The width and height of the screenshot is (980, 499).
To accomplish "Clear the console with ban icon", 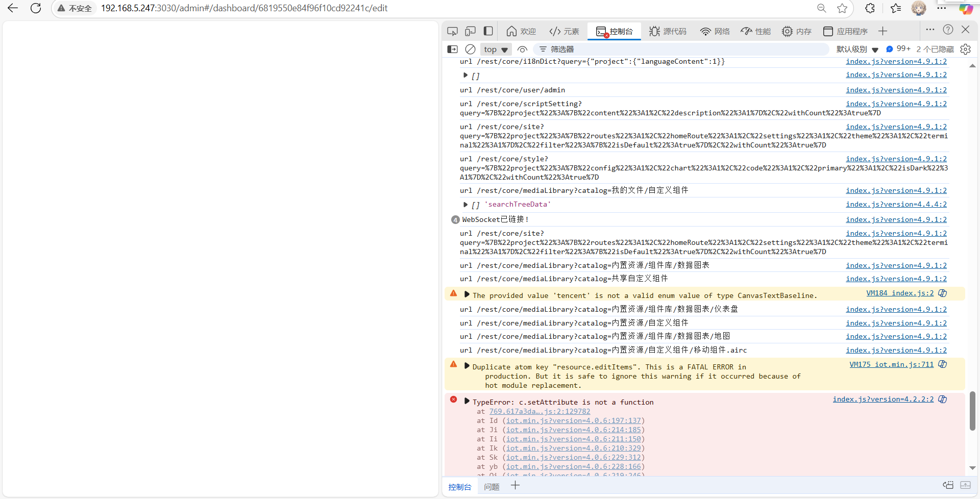I will (x=471, y=49).
